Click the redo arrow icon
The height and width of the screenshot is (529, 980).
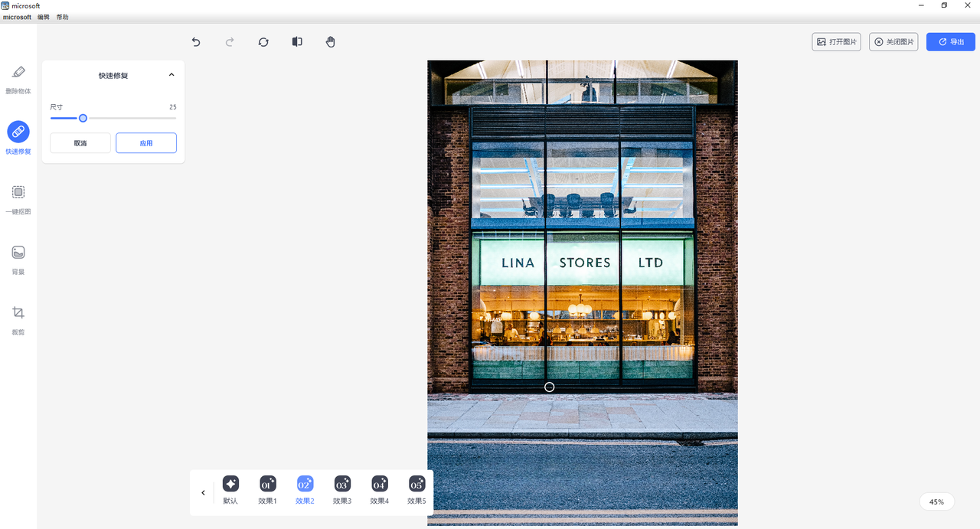click(230, 42)
